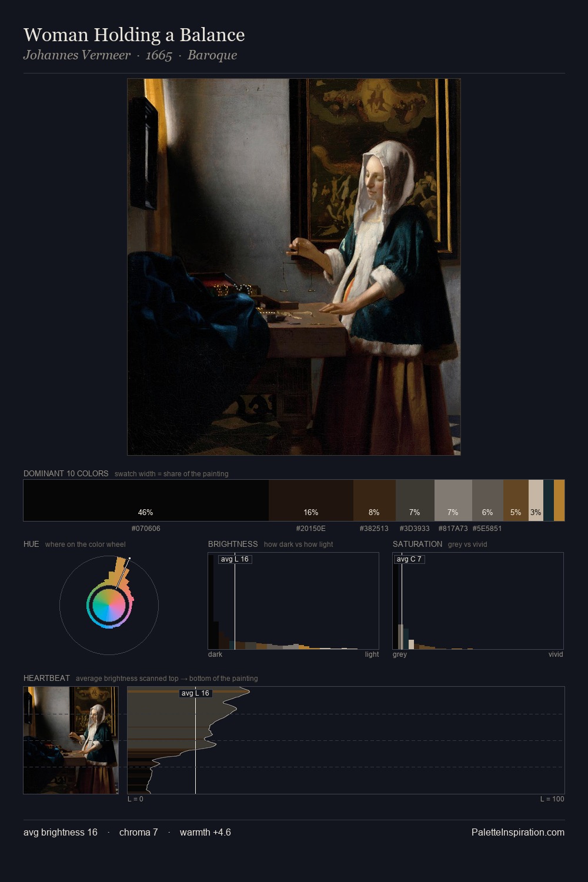Image resolution: width=588 pixels, height=882 pixels.
Task: Click the caption 'where on the color wheel'
Action: pyautogui.click(x=85, y=544)
